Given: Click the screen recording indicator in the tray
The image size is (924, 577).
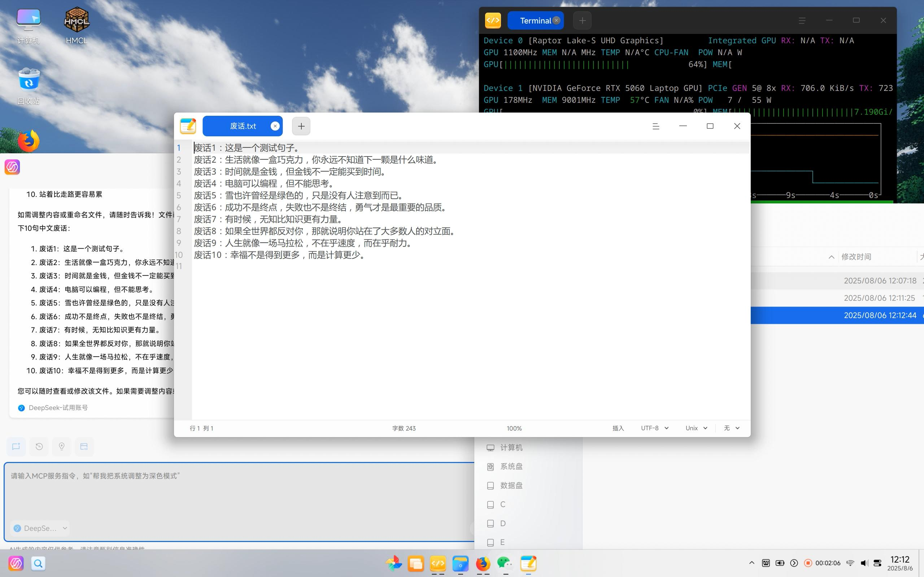Looking at the screenshot, I should point(808,563).
